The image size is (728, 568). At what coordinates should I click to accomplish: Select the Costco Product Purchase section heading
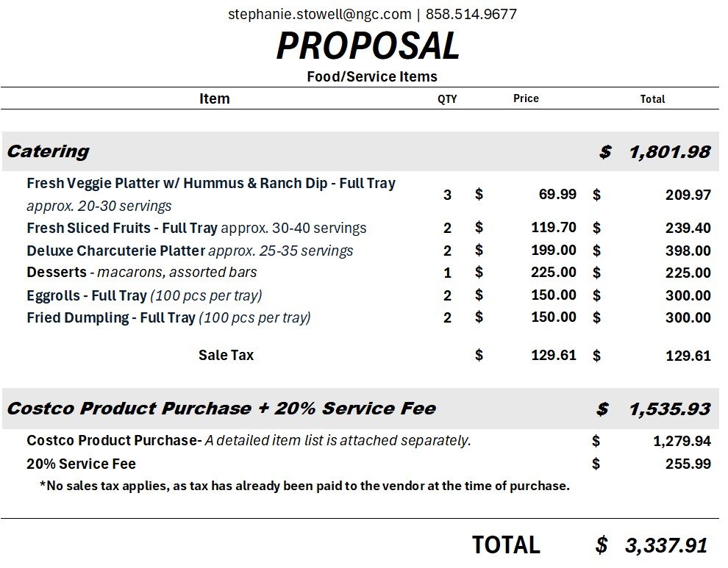click(x=221, y=409)
